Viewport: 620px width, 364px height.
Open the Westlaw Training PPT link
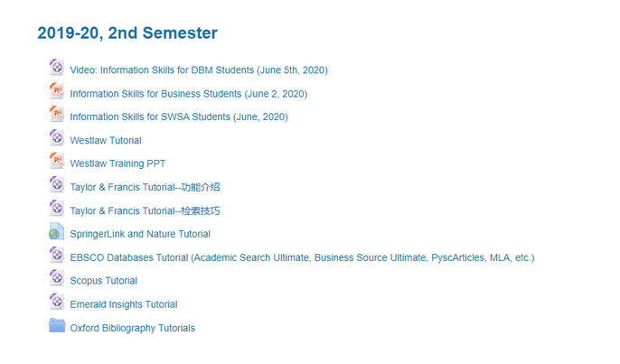point(117,164)
